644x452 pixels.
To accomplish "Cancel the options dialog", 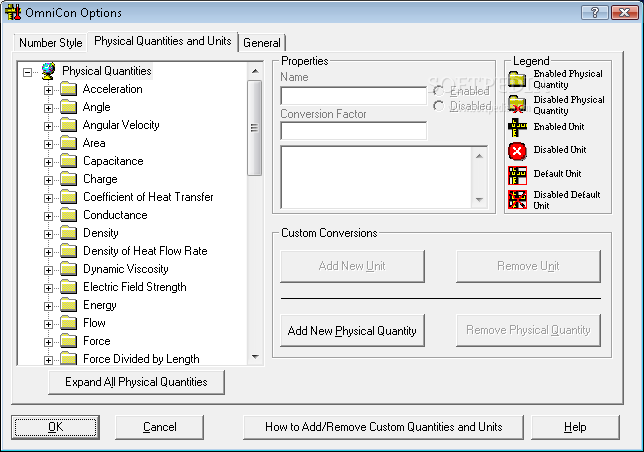I will (159, 427).
